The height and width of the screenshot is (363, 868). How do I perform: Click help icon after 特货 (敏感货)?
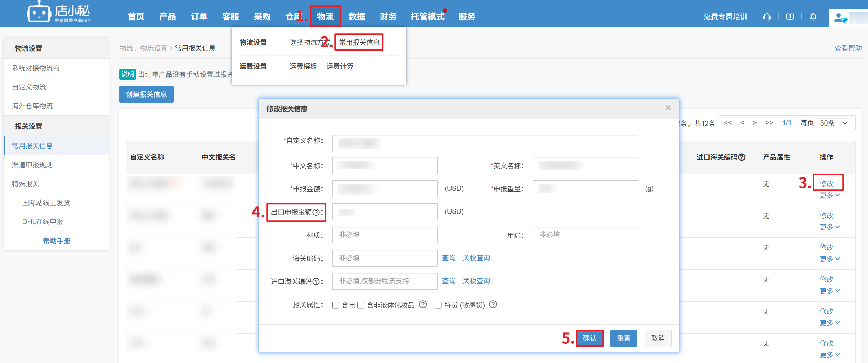click(493, 304)
